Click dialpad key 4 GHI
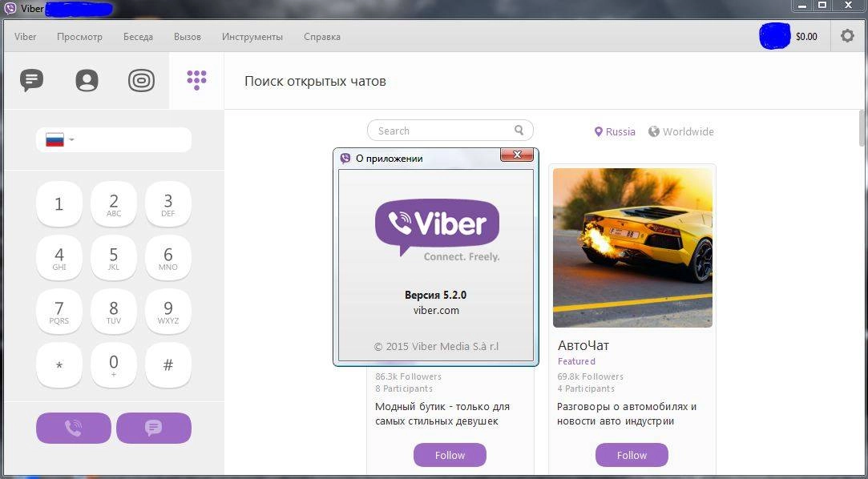This screenshot has height=479, width=868. tap(59, 258)
